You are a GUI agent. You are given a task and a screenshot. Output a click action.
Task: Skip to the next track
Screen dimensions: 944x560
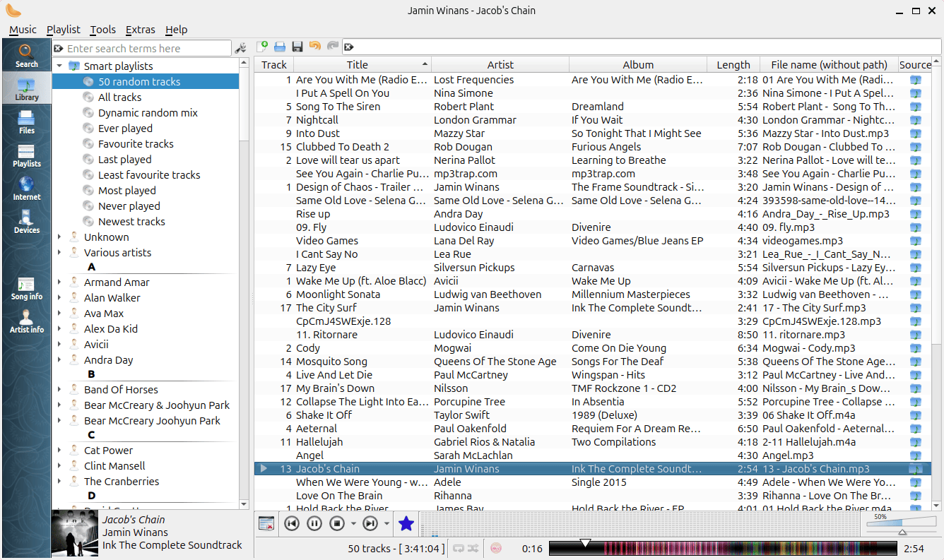(370, 523)
